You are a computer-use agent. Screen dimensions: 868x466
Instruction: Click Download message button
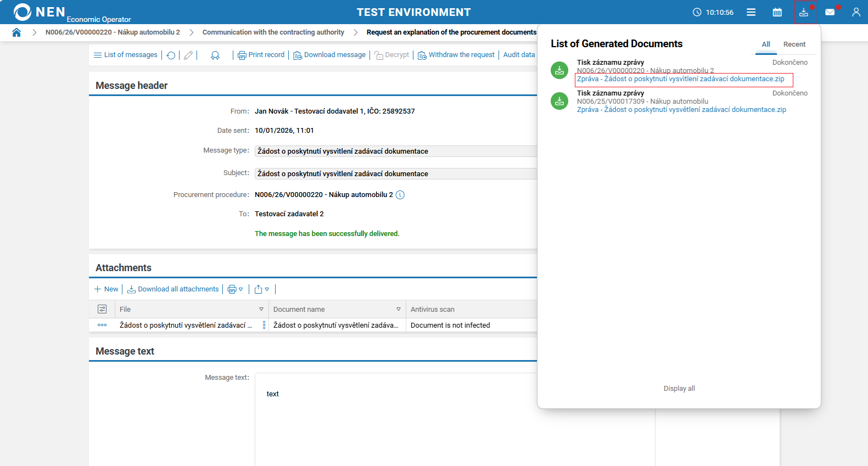(329, 55)
